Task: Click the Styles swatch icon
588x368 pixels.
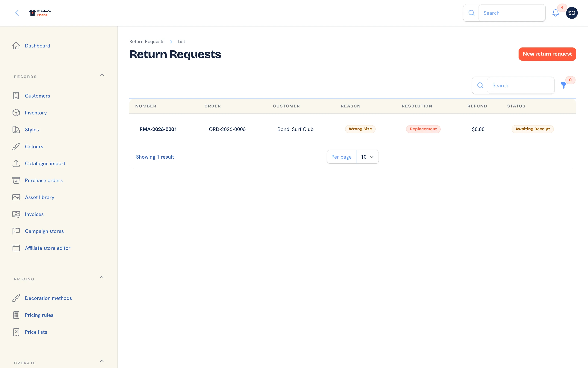Action: coord(16,130)
